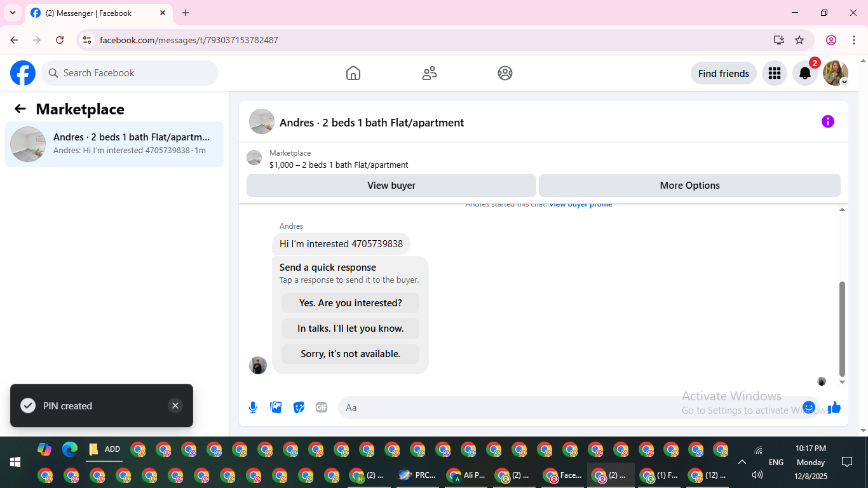Click the address bar URL
This screenshot has height=488, width=868.
point(189,40)
